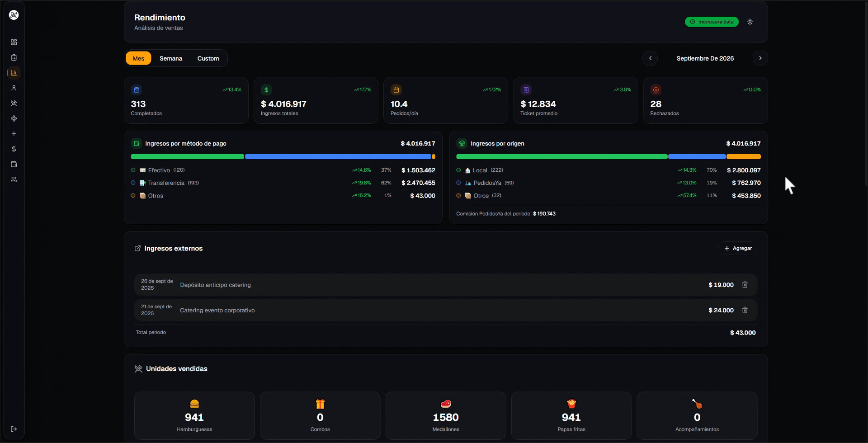Screen dimensions: 868x443
Task: Open the wallet icon in the sidebar
Action: point(14,164)
